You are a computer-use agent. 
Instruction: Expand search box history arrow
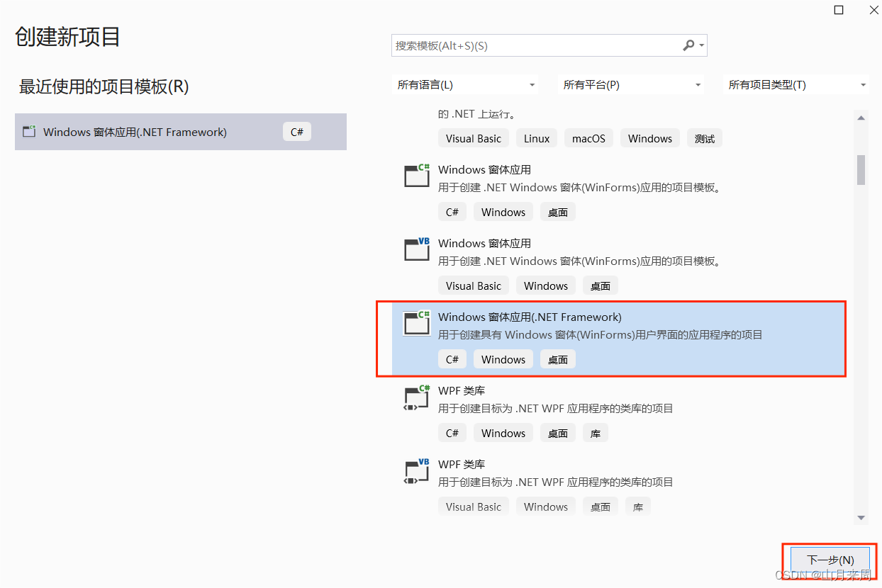click(702, 46)
